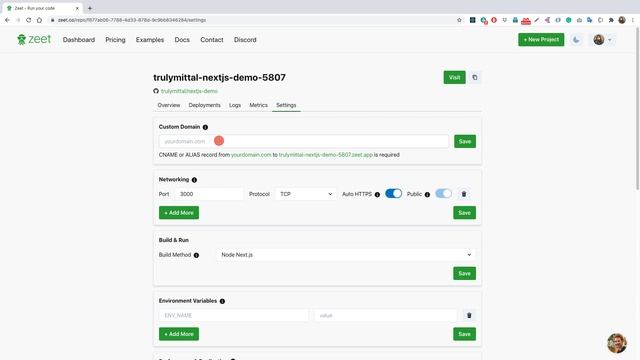Click the Build Method info icon

[196, 256]
